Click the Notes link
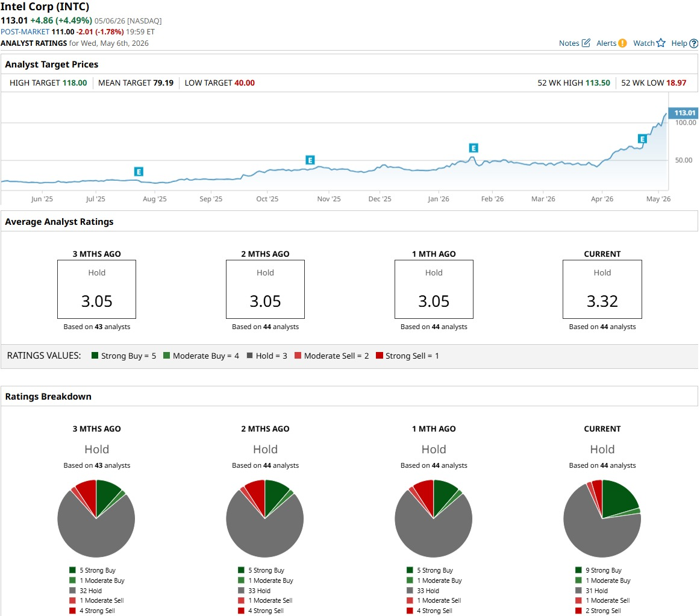Viewport: 700px width, 616px height. (569, 43)
